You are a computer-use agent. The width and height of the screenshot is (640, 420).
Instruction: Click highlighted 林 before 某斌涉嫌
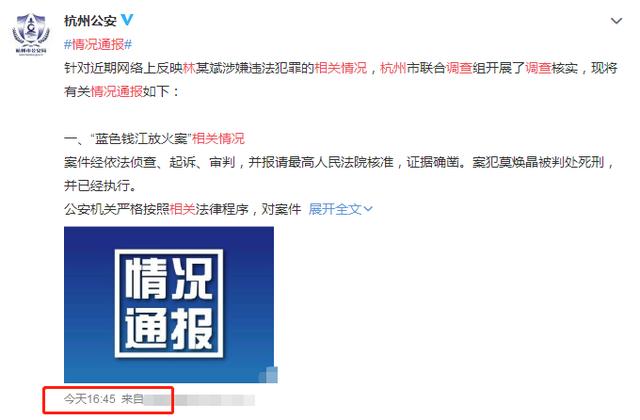[189, 68]
